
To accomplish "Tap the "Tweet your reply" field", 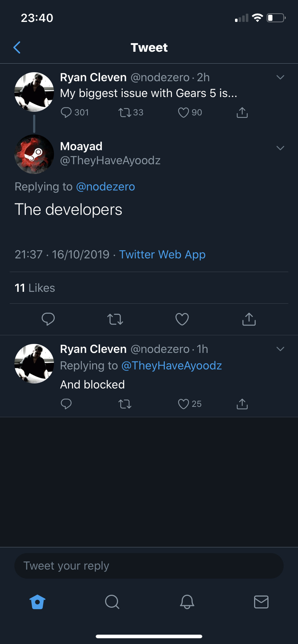I will click(149, 566).
